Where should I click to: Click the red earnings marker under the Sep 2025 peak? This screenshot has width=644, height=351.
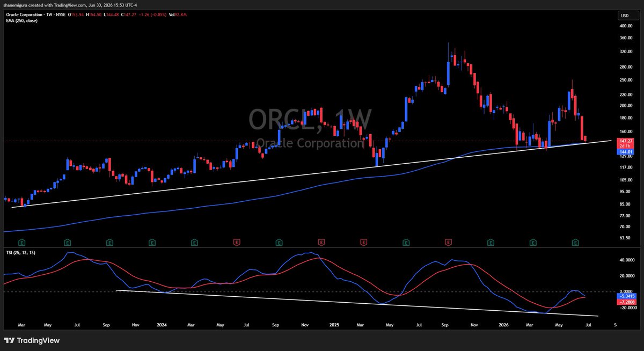449,243
